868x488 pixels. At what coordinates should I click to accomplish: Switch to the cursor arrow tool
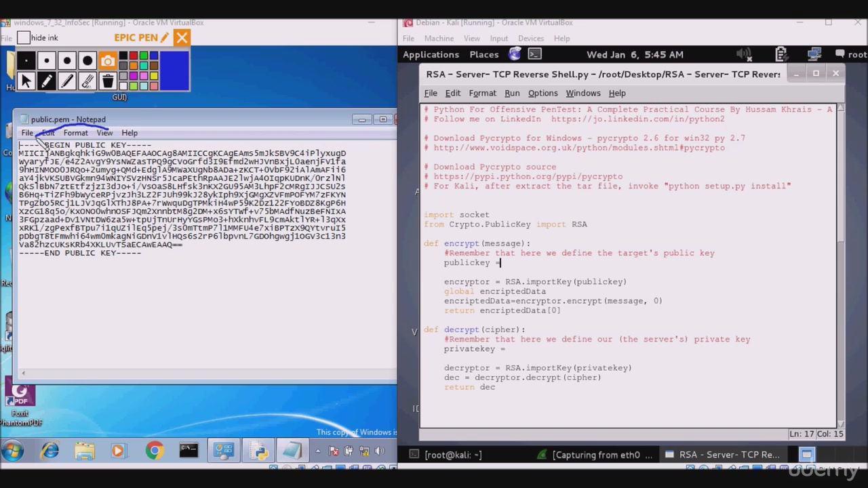pyautogui.click(x=26, y=81)
